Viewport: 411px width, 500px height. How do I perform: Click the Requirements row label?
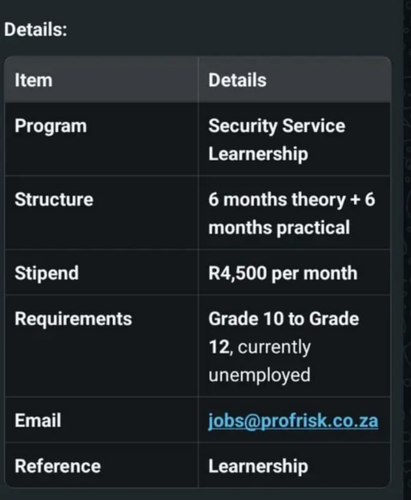[x=73, y=319]
